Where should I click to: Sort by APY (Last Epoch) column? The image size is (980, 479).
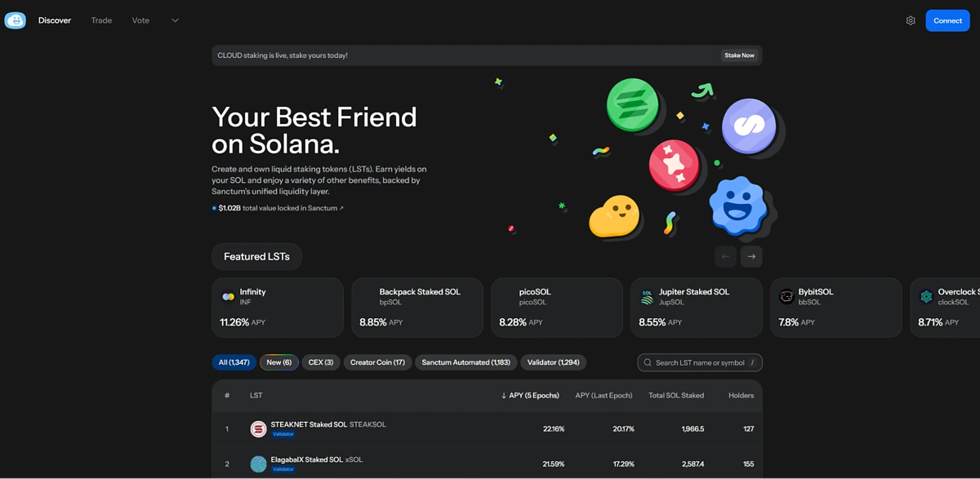coord(604,396)
